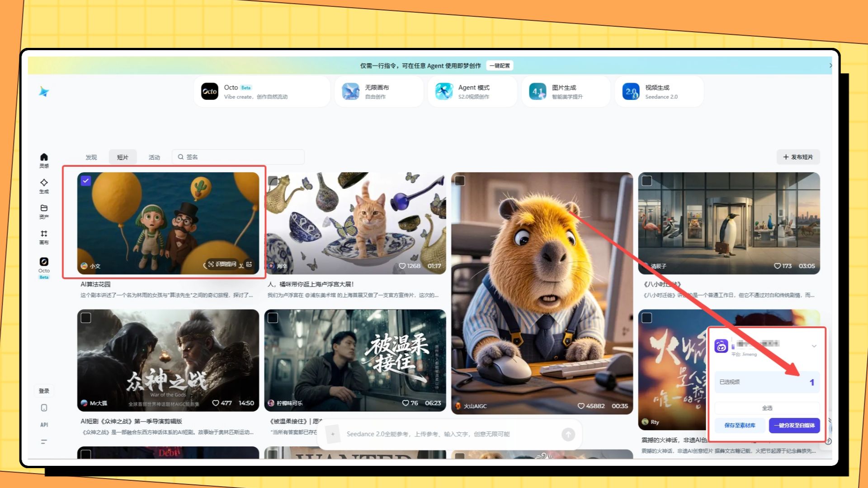Expand the account dropdown chevron in the plugin panel
868x488 pixels.
pos(814,346)
